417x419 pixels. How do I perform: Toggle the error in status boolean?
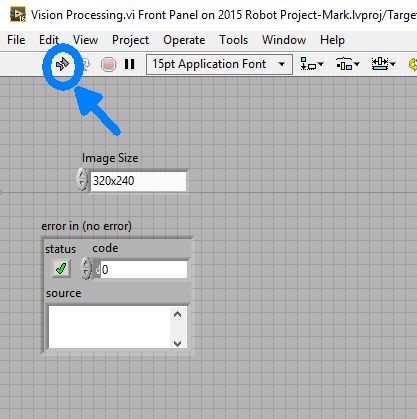[61, 268]
